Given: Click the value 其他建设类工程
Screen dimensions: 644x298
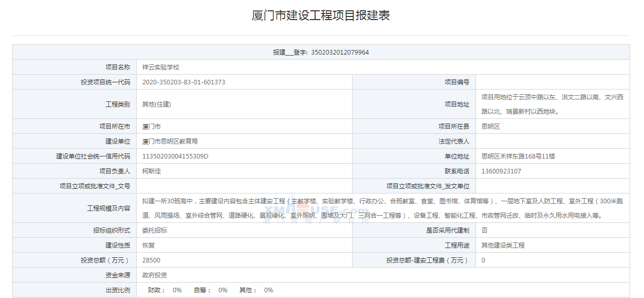Looking at the screenshot, I should [503, 246].
